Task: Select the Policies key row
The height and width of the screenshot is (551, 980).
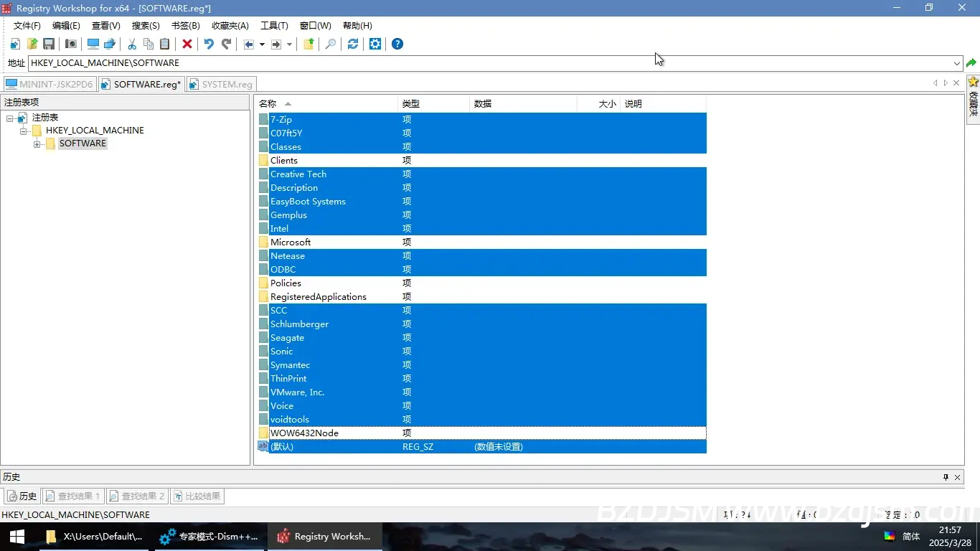Action: 481,283
